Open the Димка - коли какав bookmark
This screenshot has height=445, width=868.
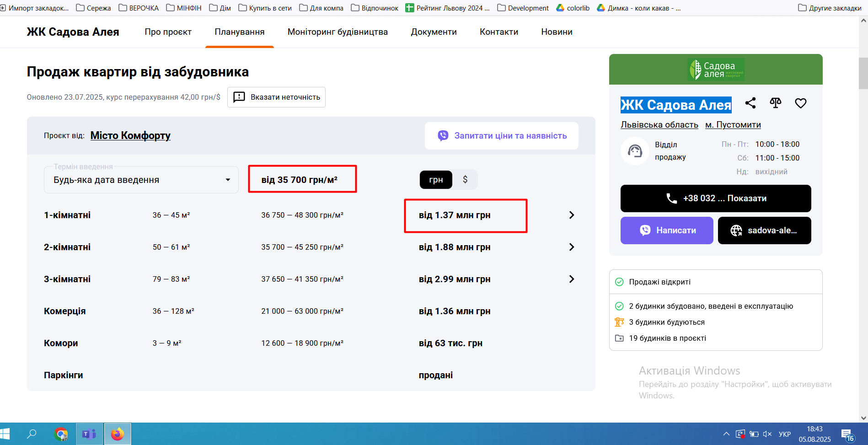tap(639, 8)
